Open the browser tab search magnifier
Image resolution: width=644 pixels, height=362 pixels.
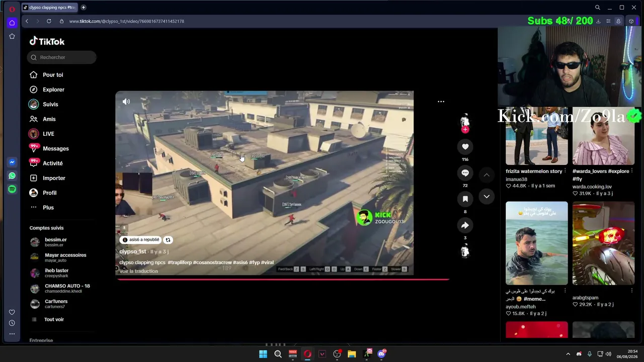tap(598, 8)
